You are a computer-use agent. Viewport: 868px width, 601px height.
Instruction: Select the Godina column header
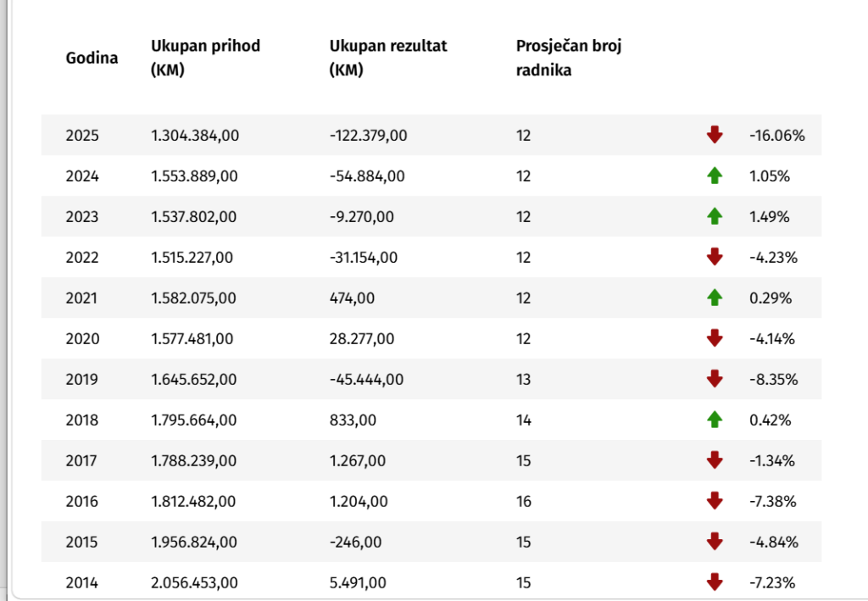click(x=92, y=58)
